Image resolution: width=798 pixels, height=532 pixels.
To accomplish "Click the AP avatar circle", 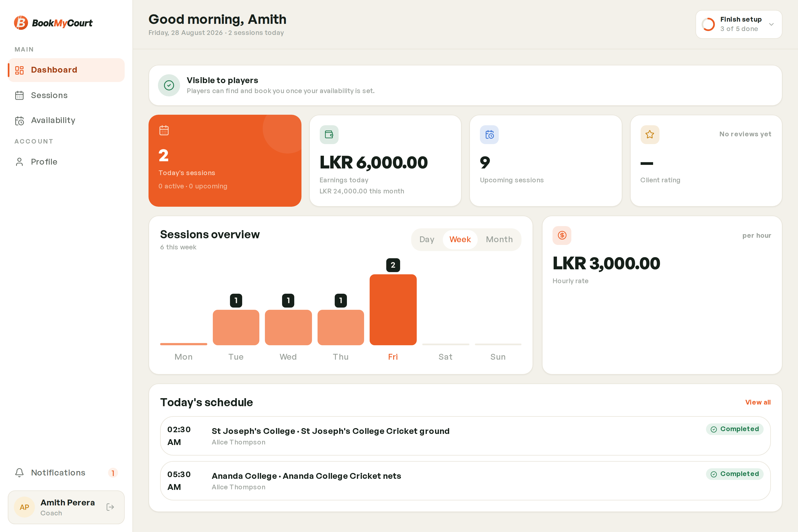I will pos(24,507).
